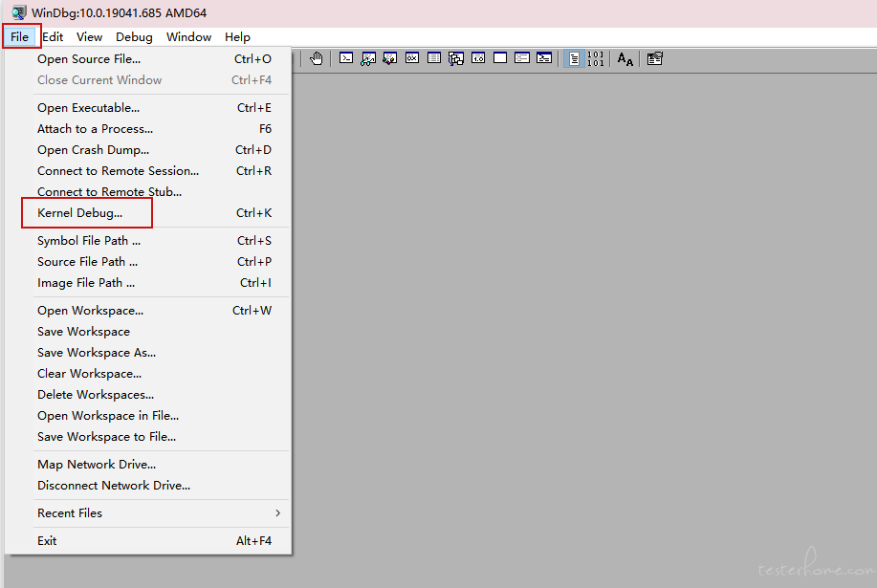The width and height of the screenshot is (877, 588).
Task: Open the Options icon at toolbar end
Action: coord(655,58)
